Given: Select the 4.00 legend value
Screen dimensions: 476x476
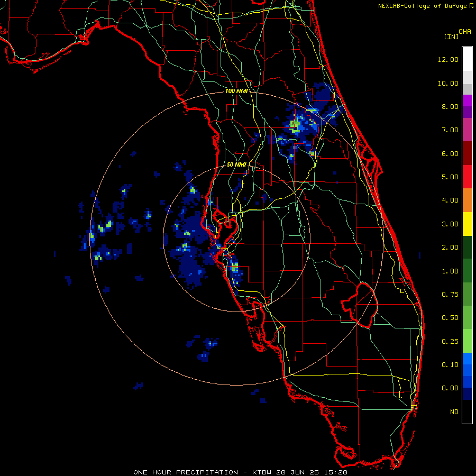Looking at the screenshot, I should tap(450, 200).
